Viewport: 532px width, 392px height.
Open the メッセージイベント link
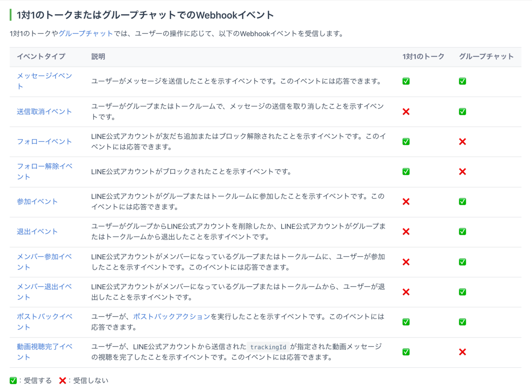(44, 81)
